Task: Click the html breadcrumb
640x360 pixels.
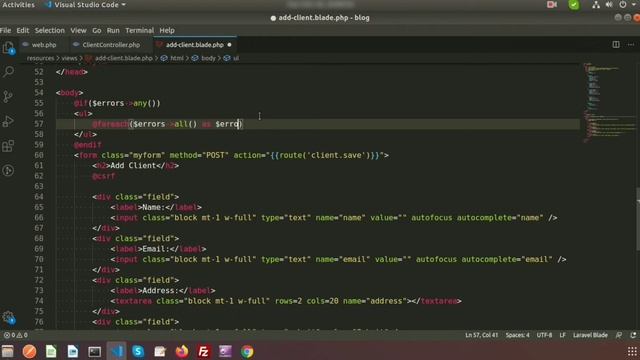Action: point(177,58)
